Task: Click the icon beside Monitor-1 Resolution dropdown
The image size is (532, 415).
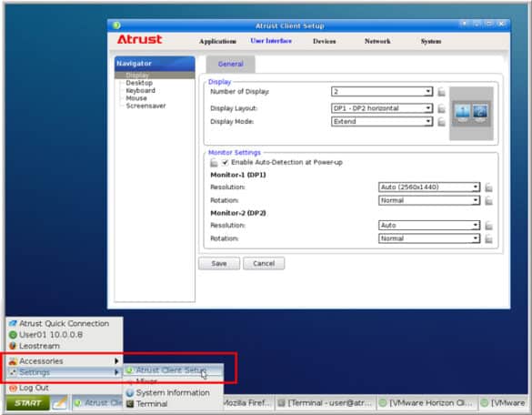Action: (488, 187)
